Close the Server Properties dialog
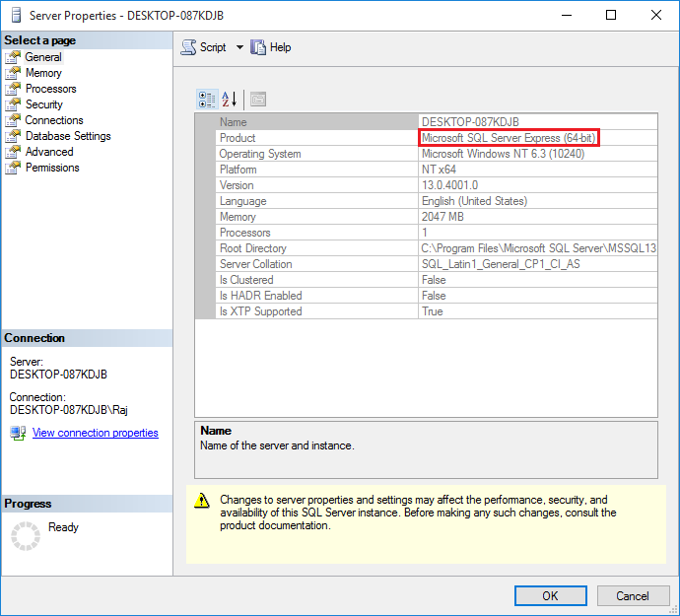The image size is (680, 616). [x=655, y=15]
